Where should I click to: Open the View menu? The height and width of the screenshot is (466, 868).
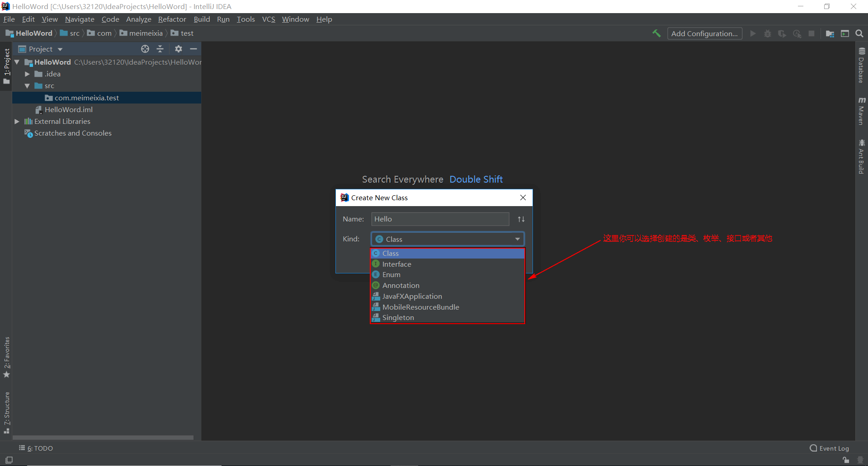tap(50, 19)
